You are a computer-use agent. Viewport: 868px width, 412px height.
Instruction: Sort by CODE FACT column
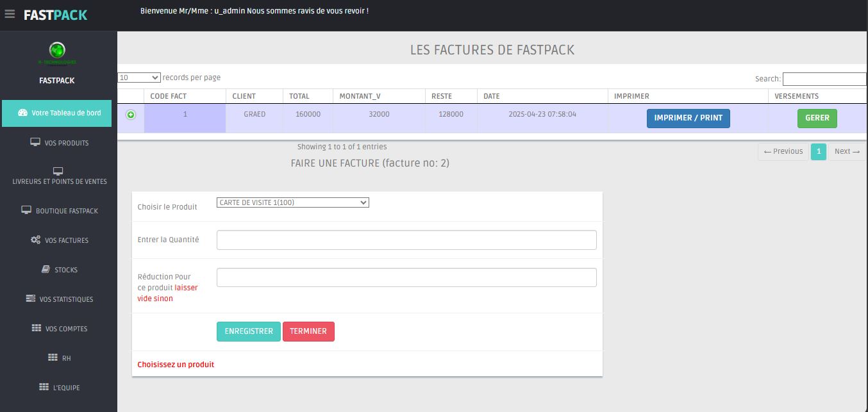click(x=185, y=96)
